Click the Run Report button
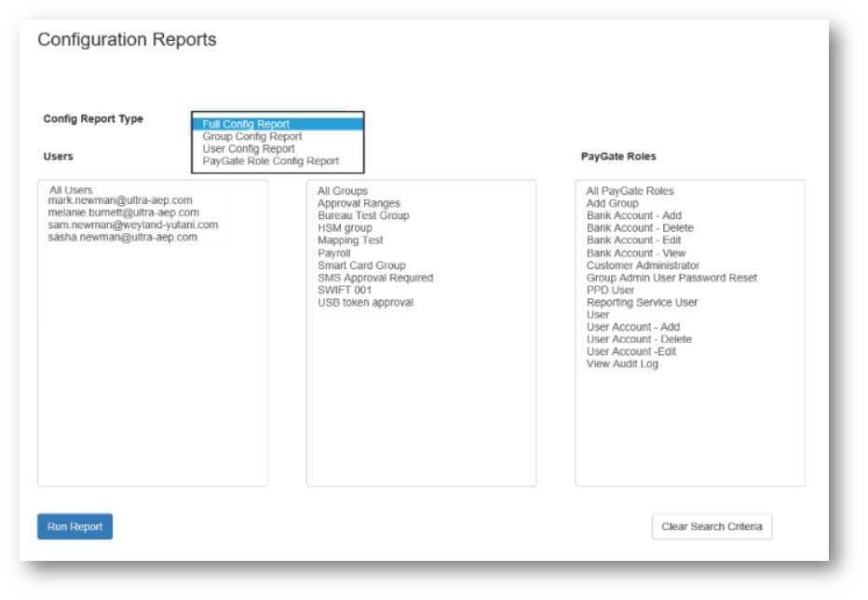868x600 pixels. tap(75, 526)
